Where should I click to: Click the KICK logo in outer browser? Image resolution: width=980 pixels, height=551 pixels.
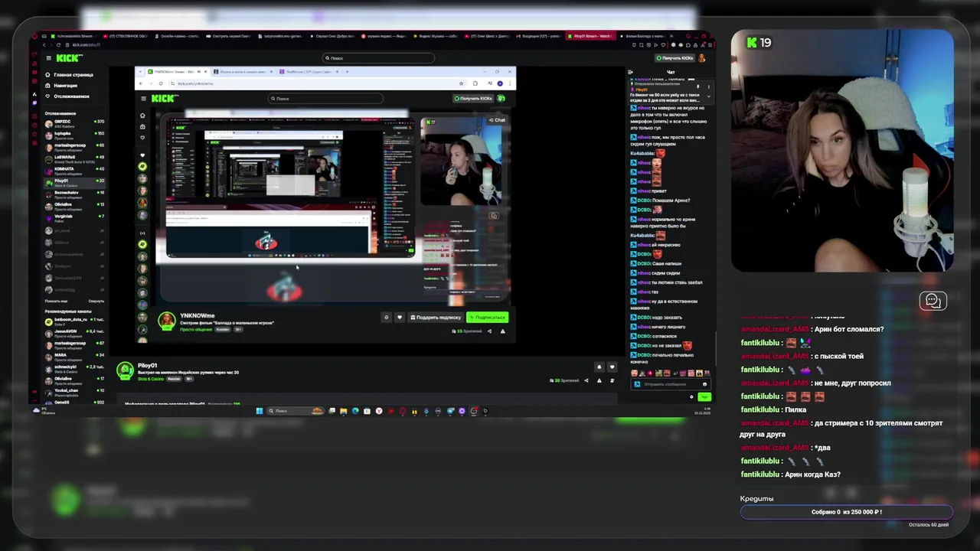[69, 58]
